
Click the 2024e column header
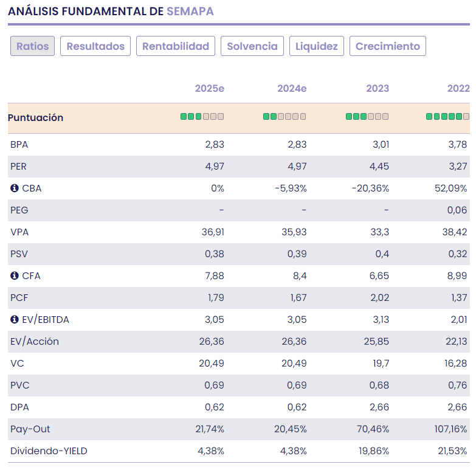point(292,89)
